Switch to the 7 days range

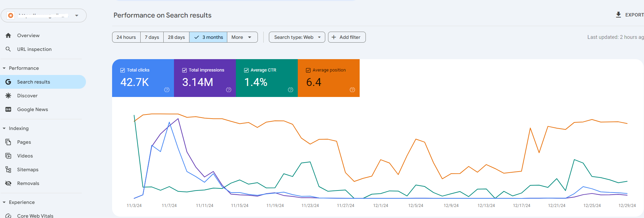coord(152,37)
